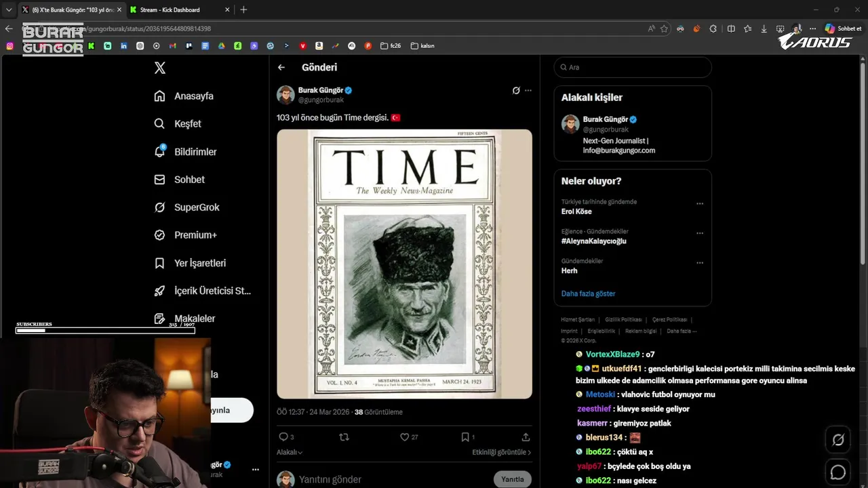Click the Ara search box
This screenshot has width=868, height=488.
(x=633, y=67)
